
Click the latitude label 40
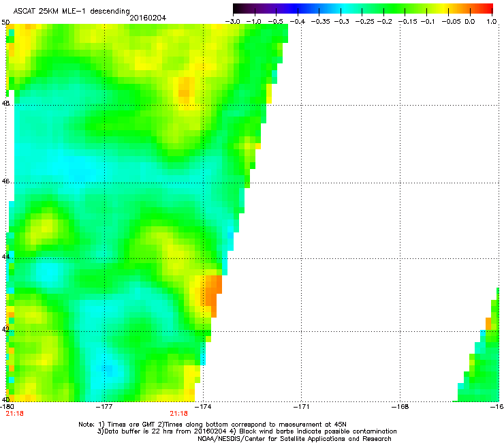point(5,399)
